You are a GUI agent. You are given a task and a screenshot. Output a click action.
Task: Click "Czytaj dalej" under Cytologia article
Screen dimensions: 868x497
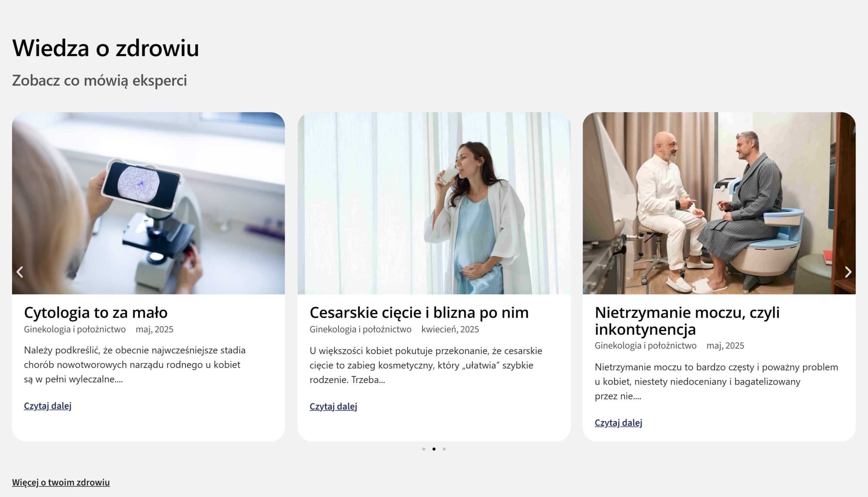(x=48, y=406)
